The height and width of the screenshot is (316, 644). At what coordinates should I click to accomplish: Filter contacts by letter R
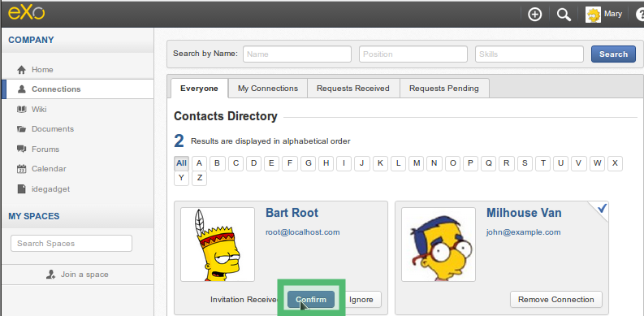(x=507, y=163)
